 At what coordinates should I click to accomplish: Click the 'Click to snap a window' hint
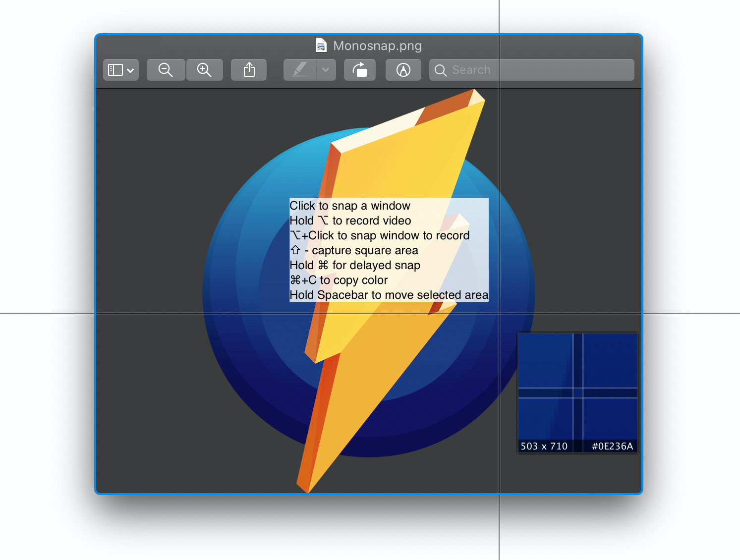(350, 206)
